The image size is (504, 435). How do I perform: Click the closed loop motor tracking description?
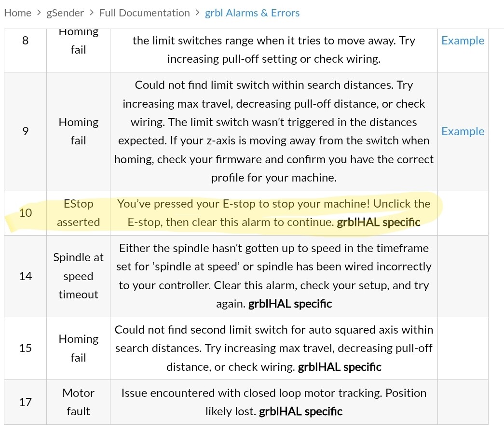coord(273,402)
